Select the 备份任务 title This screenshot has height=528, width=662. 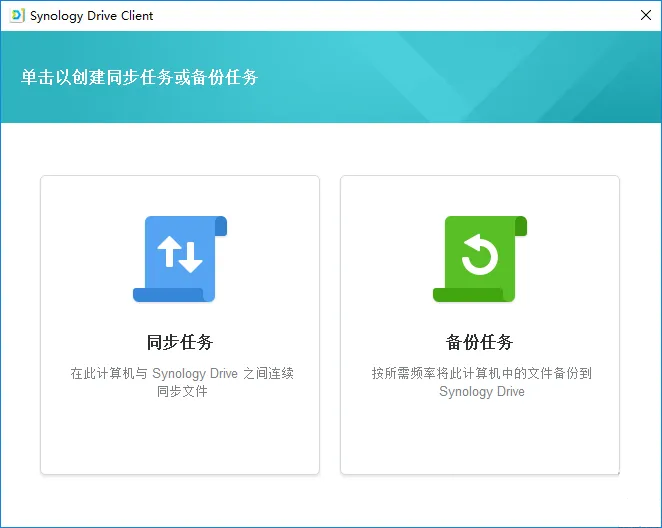point(480,342)
